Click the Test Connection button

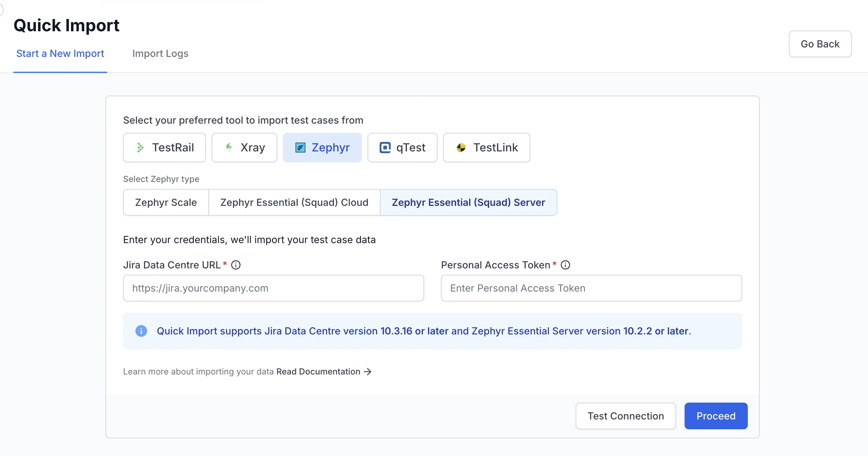point(626,416)
